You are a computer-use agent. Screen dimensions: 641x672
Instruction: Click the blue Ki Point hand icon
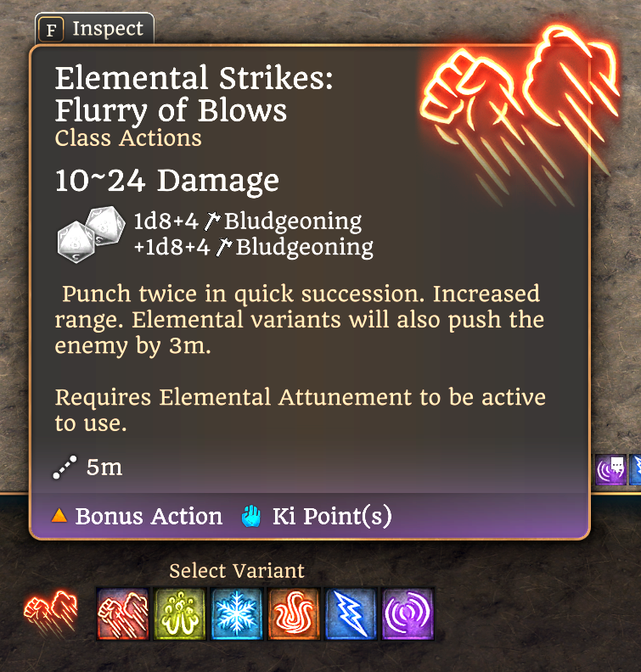[x=251, y=516]
